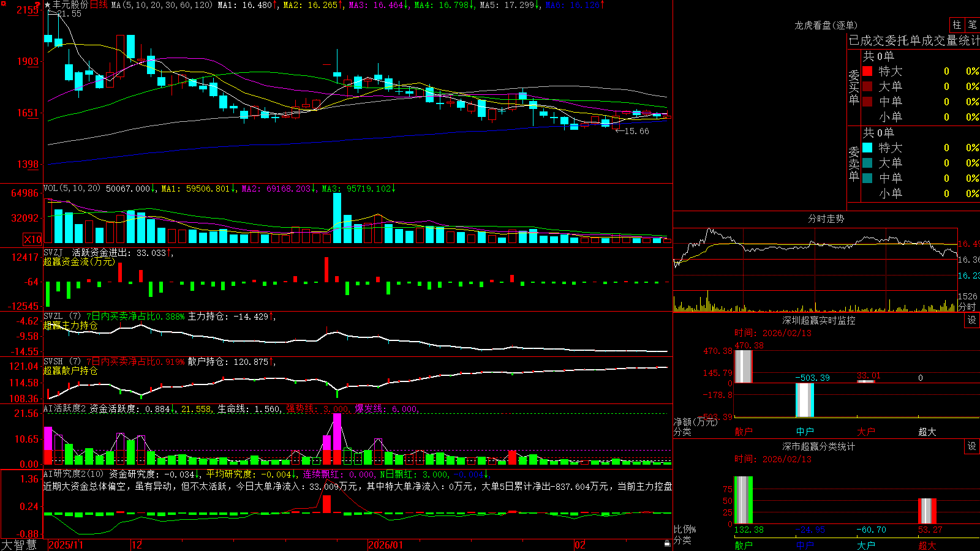Click the lock icon on the date axis
980x551 pixels.
pyautogui.click(x=667, y=544)
